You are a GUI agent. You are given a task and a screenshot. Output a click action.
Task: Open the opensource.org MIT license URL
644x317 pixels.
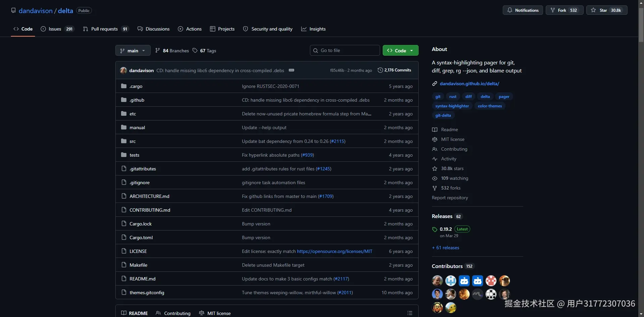(334, 251)
